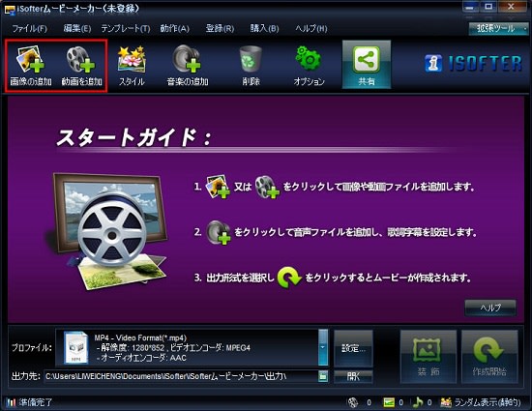Image resolution: width=532 pixels, height=411 pixels.
Task: Click the 開く open button
Action: [x=353, y=376]
